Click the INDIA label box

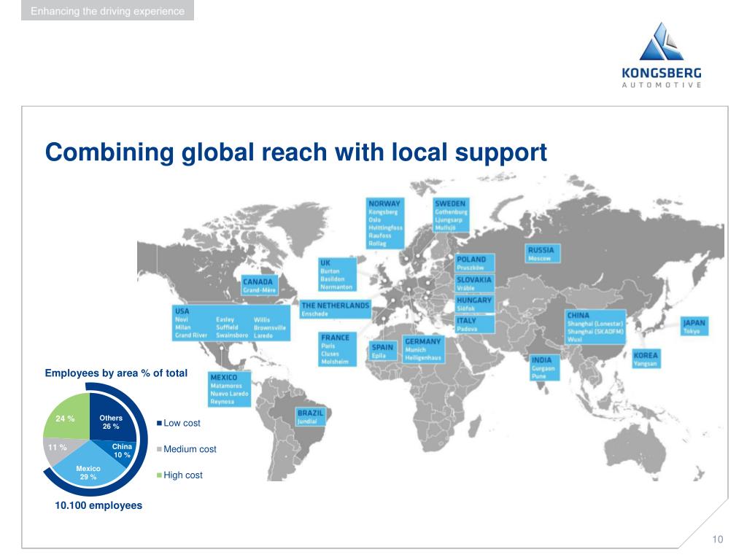coord(544,367)
